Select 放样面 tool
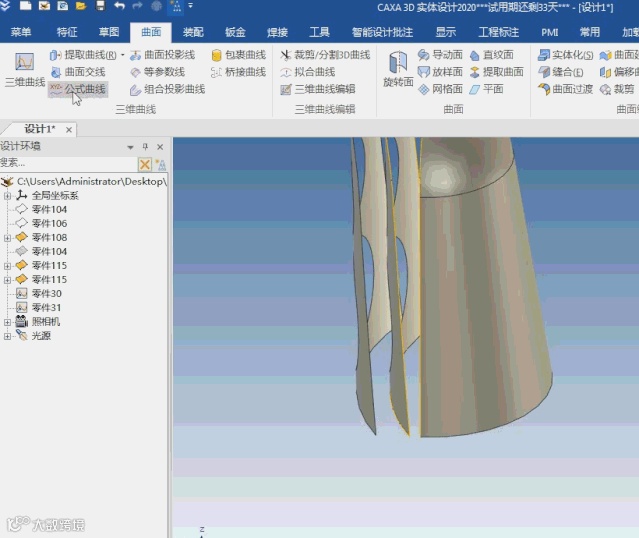 (x=441, y=72)
